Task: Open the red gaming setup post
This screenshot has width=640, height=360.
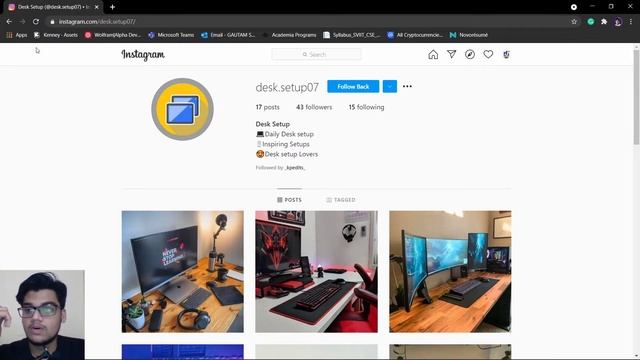Action: tap(316, 271)
